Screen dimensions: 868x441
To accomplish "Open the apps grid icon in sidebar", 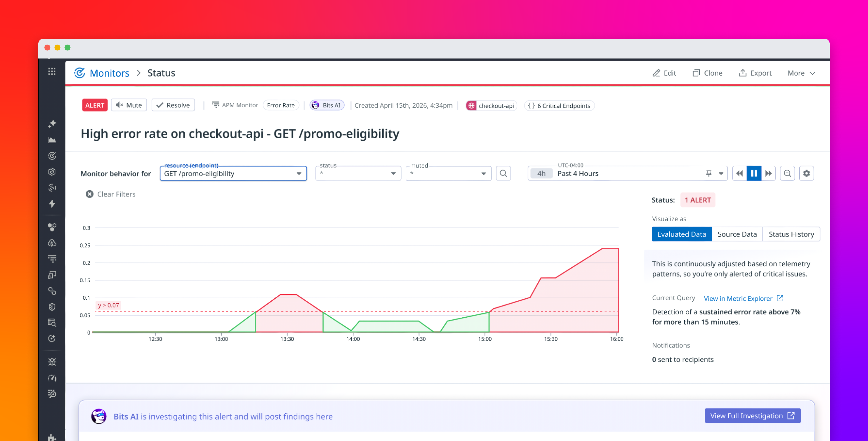I will click(x=52, y=72).
